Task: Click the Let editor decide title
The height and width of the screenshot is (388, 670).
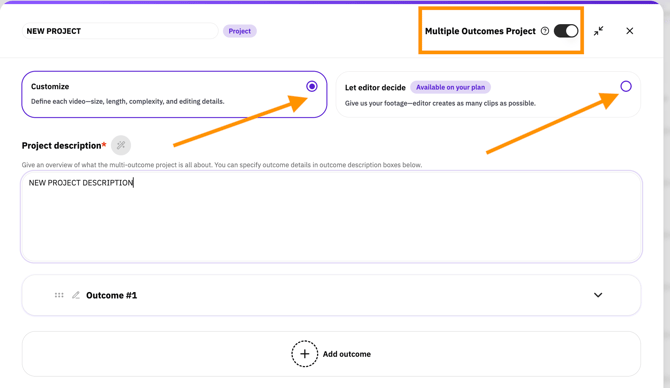Action: (375, 88)
